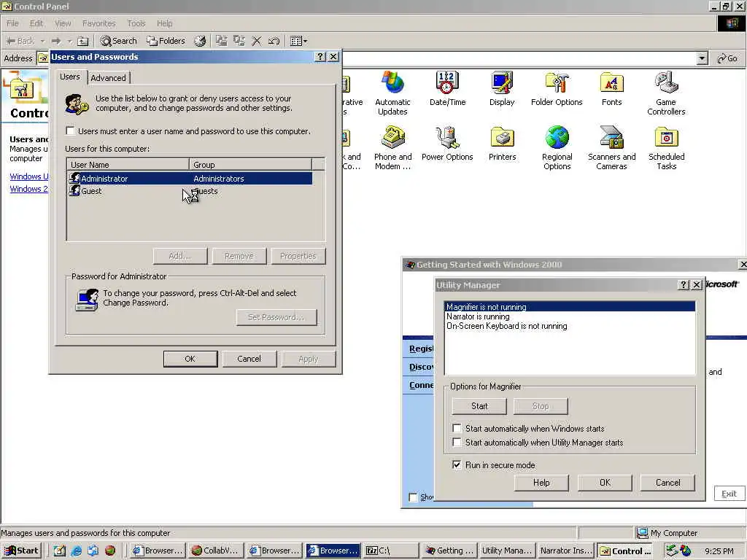Click the Undo toolbar icon
Viewport: 747px width, 560px height.
click(x=274, y=41)
